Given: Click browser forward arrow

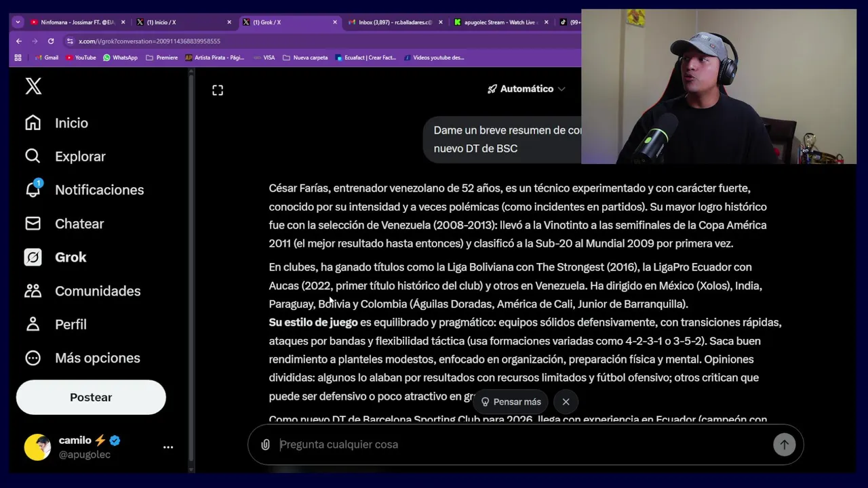Looking at the screenshot, I should click(x=35, y=41).
